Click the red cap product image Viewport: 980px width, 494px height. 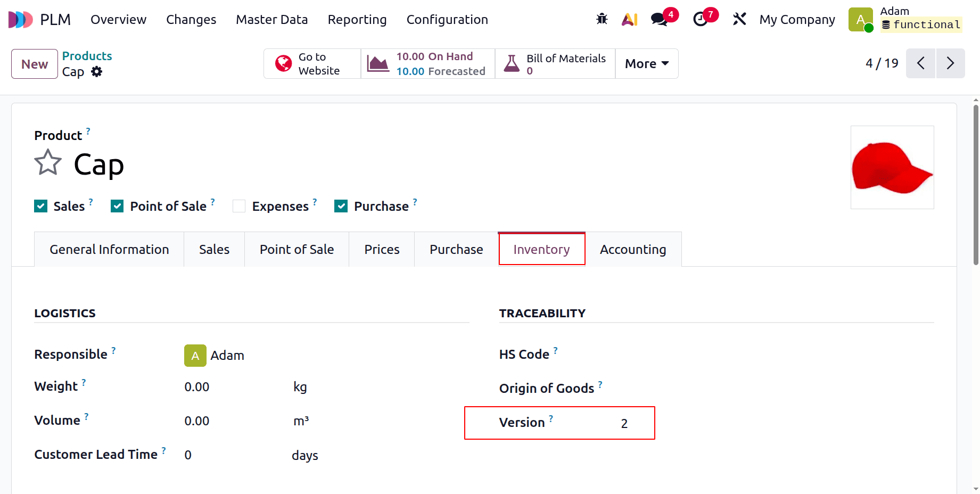[892, 167]
